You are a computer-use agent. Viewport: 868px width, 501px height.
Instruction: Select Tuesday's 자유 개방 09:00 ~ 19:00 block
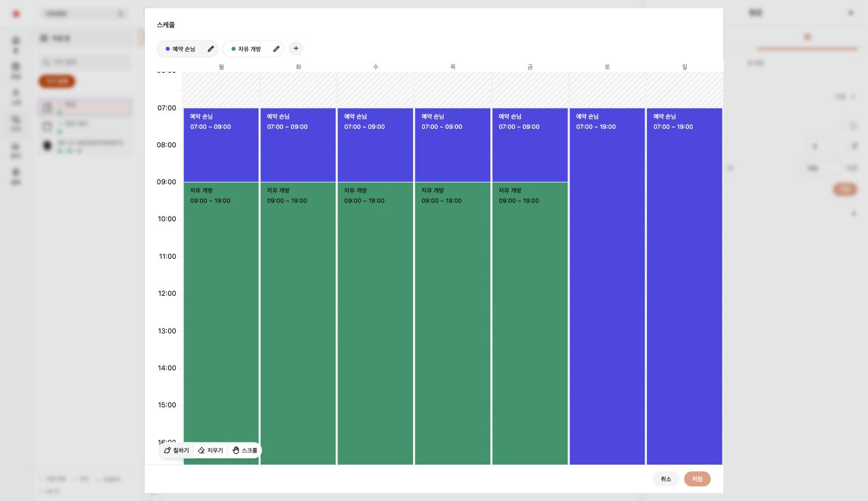point(298,323)
